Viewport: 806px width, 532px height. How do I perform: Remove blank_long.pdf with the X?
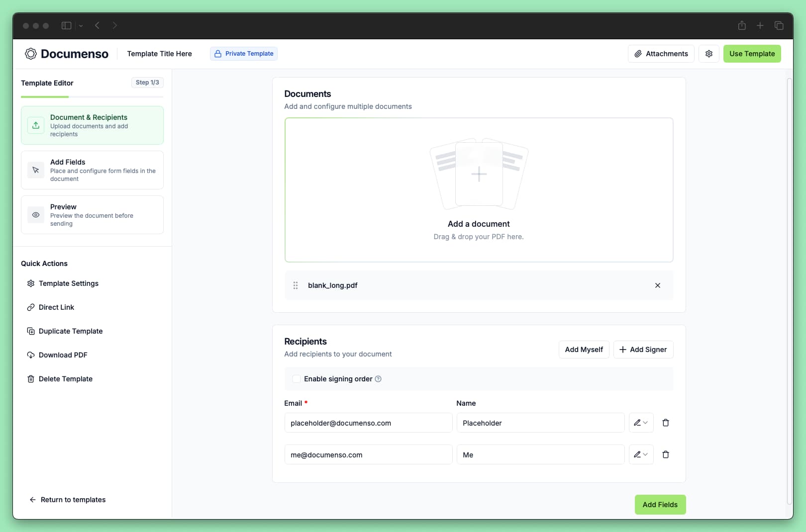657,285
